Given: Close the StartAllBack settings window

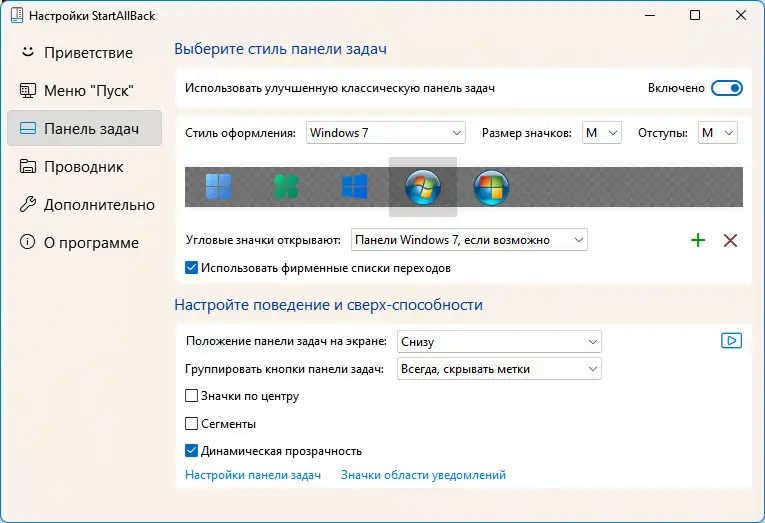Looking at the screenshot, I should 741,15.
